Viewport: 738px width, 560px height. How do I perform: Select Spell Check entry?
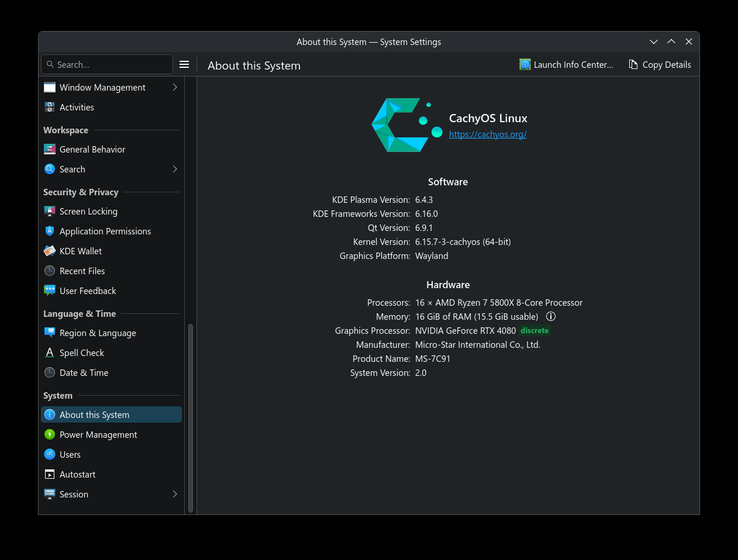(111, 352)
